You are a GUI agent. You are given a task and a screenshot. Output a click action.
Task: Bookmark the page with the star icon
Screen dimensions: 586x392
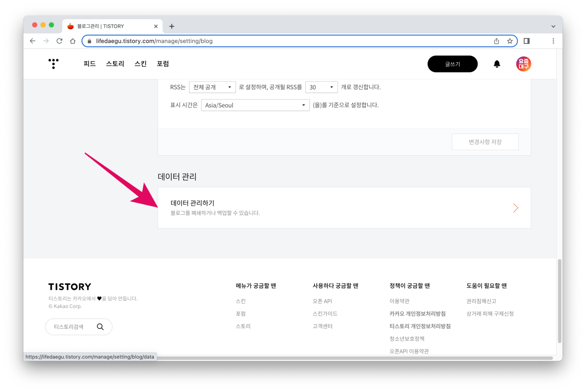click(510, 41)
